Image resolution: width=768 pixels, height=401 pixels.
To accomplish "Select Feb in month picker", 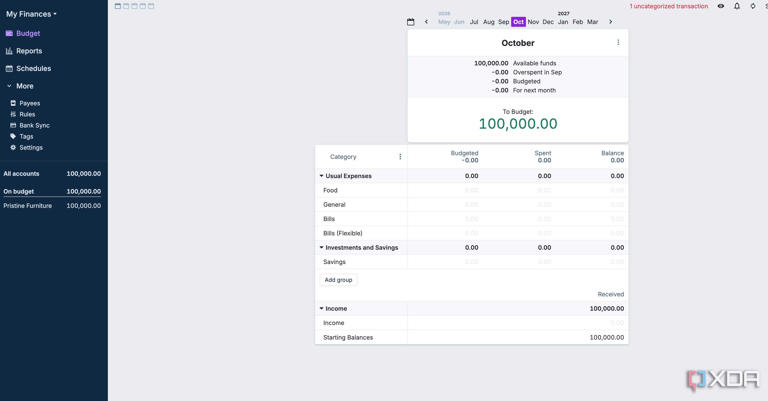I will tap(578, 22).
